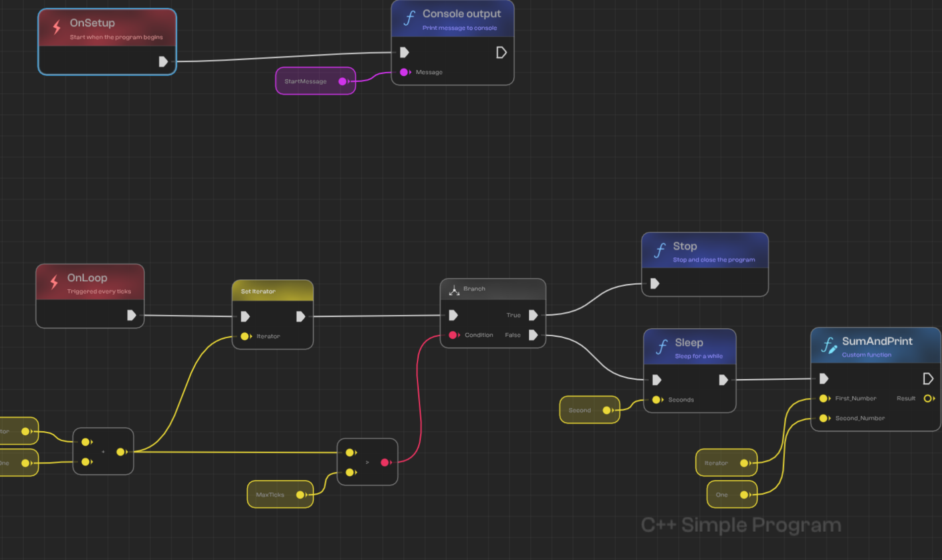Click the Sleep node's execution output pin
This screenshot has height=560, width=942.
723,380
